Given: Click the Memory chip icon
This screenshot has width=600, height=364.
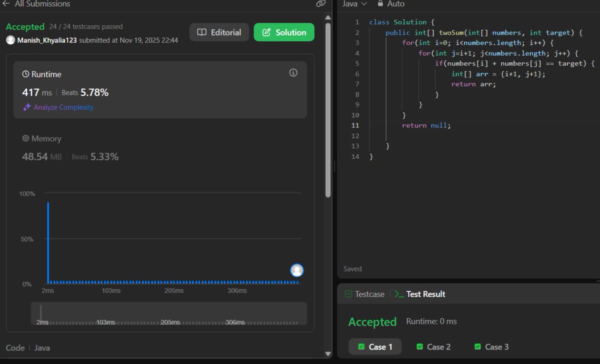Looking at the screenshot, I should [x=25, y=138].
